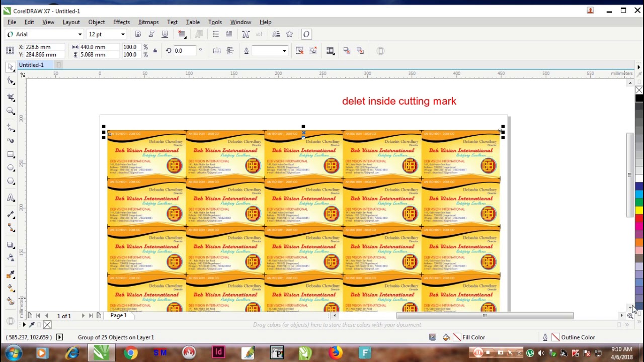Click Mirror vertically icon
The width and height of the screenshot is (644, 362).
point(230,51)
